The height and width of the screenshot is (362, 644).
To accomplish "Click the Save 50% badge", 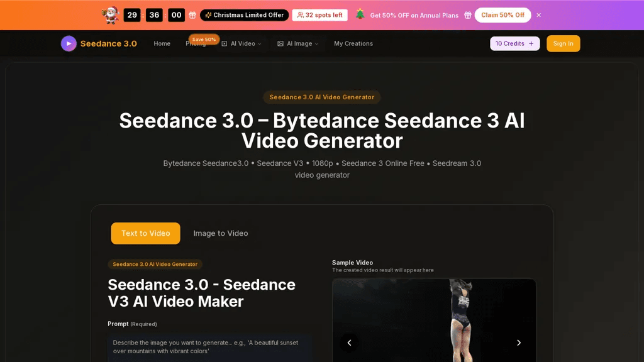I will point(204,40).
